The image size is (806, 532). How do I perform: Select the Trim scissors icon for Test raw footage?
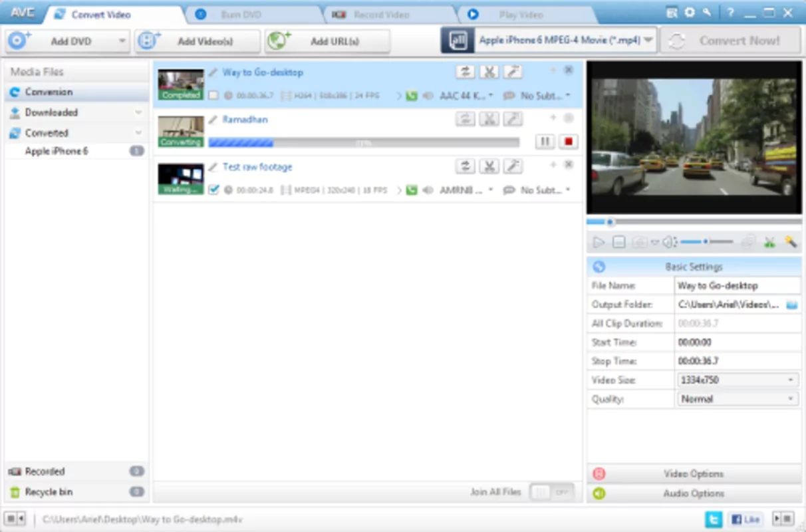click(489, 166)
